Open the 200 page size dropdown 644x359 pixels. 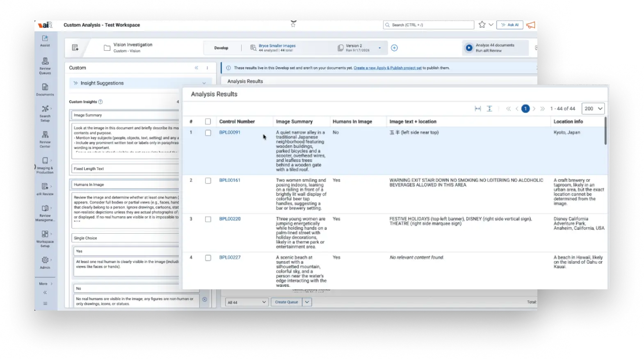click(x=593, y=109)
